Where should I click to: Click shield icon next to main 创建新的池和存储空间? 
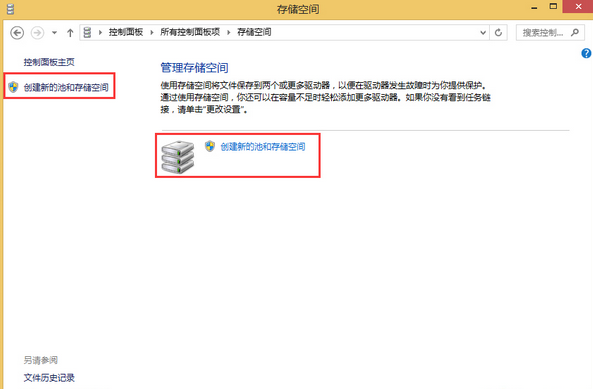(210, 146)
